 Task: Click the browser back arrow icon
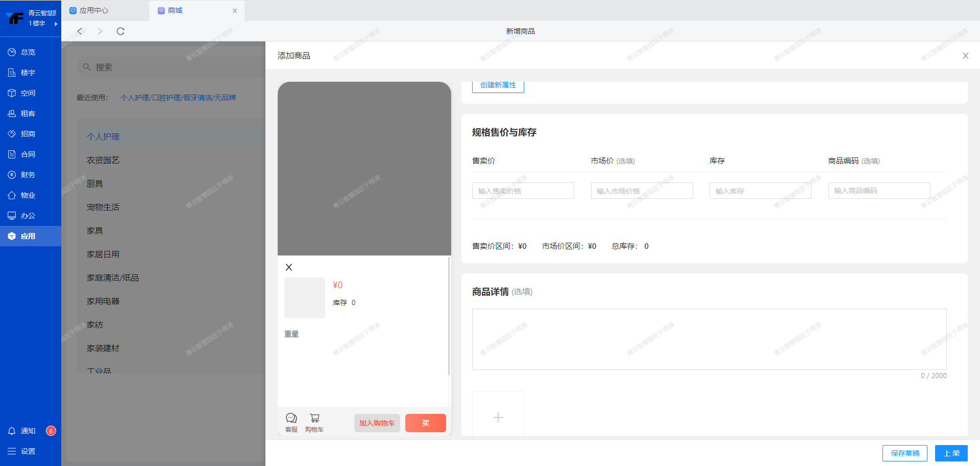tap(80, 31)
